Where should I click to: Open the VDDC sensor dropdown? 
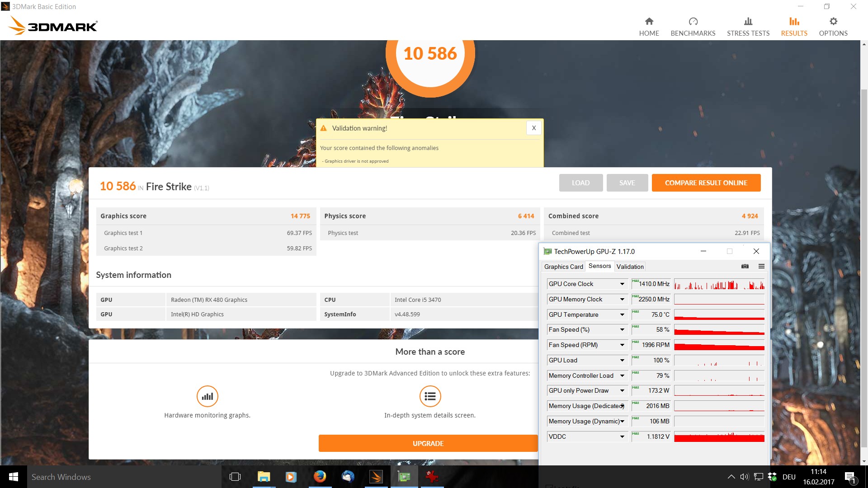pyautogui.click(x=622, y=437)
